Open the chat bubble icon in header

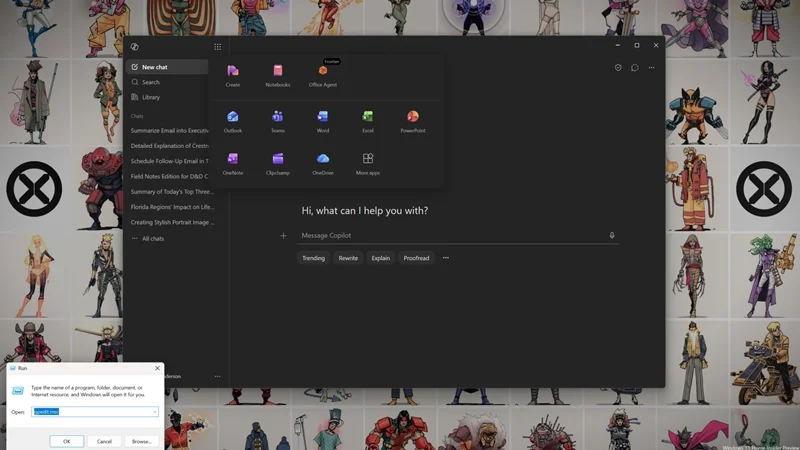[635, 67]
